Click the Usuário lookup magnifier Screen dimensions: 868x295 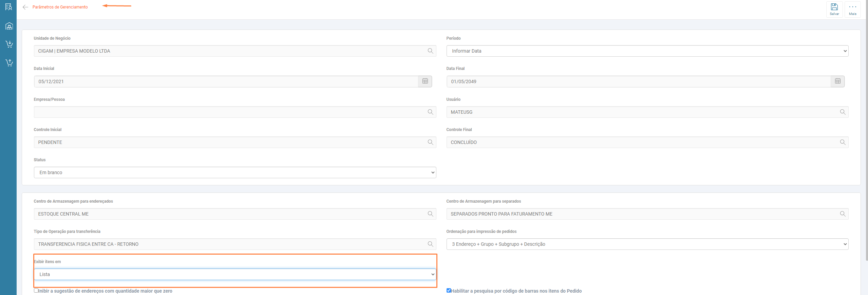pyautogui.click(x=843, y=112)
